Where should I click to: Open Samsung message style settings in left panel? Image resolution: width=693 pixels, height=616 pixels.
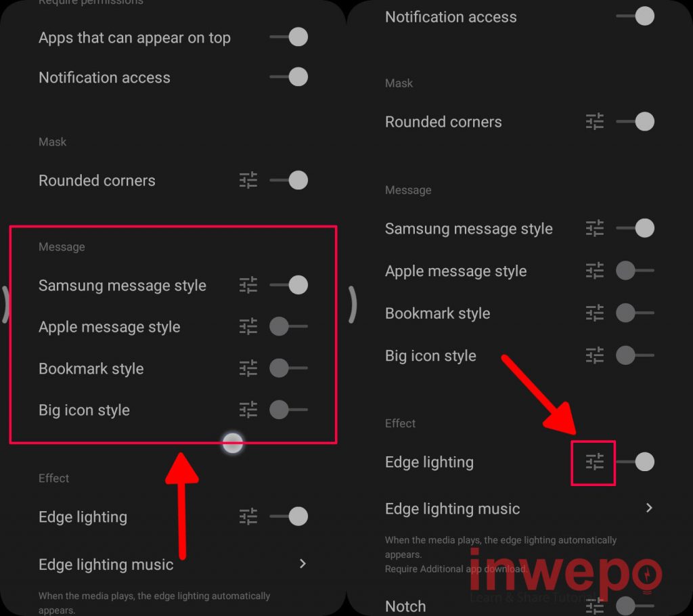point(248,285)
